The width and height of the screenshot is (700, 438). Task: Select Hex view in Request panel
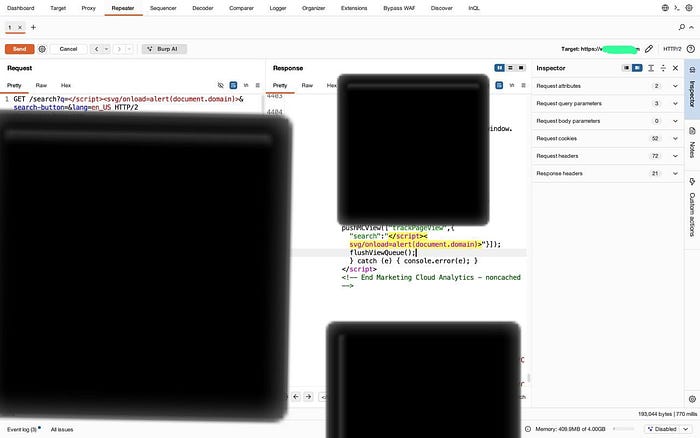(66, 85)
